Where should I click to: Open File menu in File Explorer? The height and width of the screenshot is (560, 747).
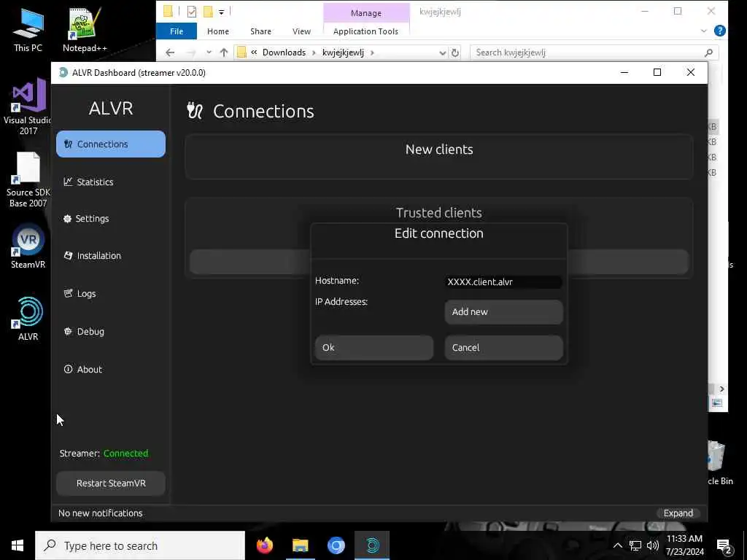pyautogui.click(x=177, y=31)
